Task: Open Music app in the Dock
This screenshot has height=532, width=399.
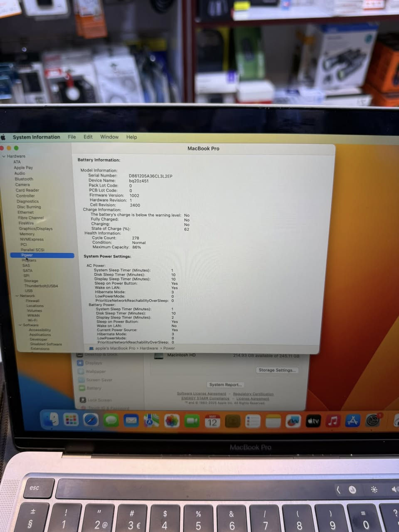Action: (333, 421)
